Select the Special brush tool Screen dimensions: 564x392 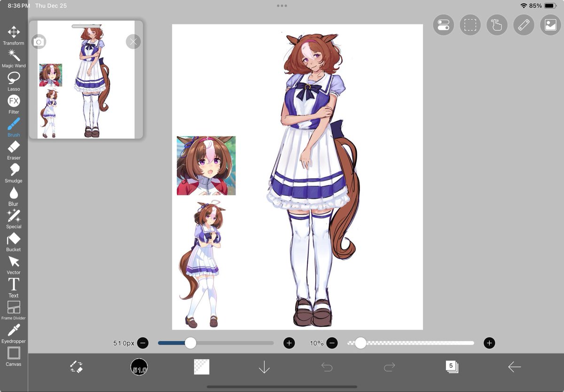click(14, 219)
